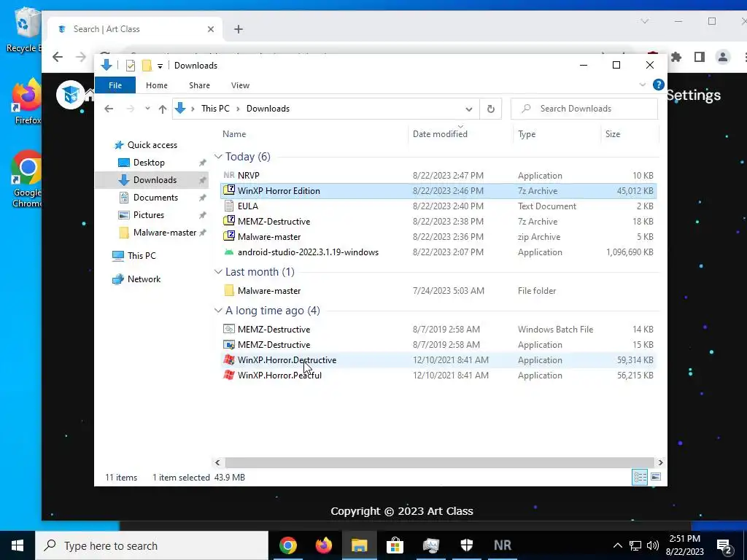This screenshot has height=560, width=747.
Task: Open the View ribbon tab
Action: [240, 85]
